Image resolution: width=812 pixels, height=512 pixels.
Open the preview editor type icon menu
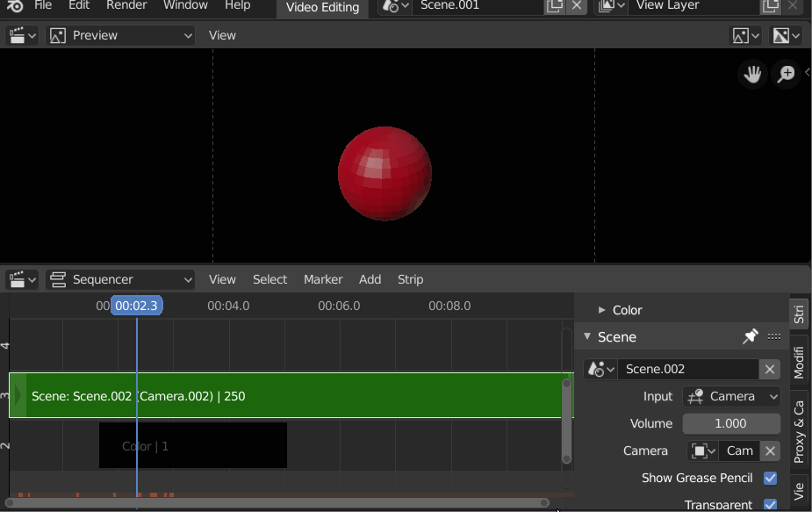(22, 35)
